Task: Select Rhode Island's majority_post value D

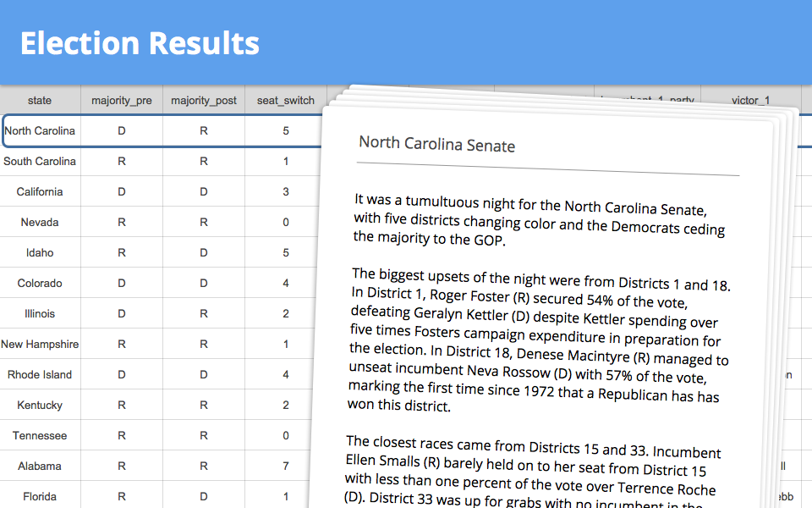Action: point(204,374)
